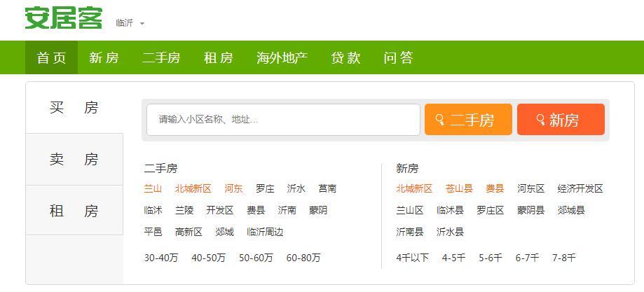Viewport: 644px width, 292px height.
Task: Open 平邑 second-hand area link
Action: click(153, 232)
